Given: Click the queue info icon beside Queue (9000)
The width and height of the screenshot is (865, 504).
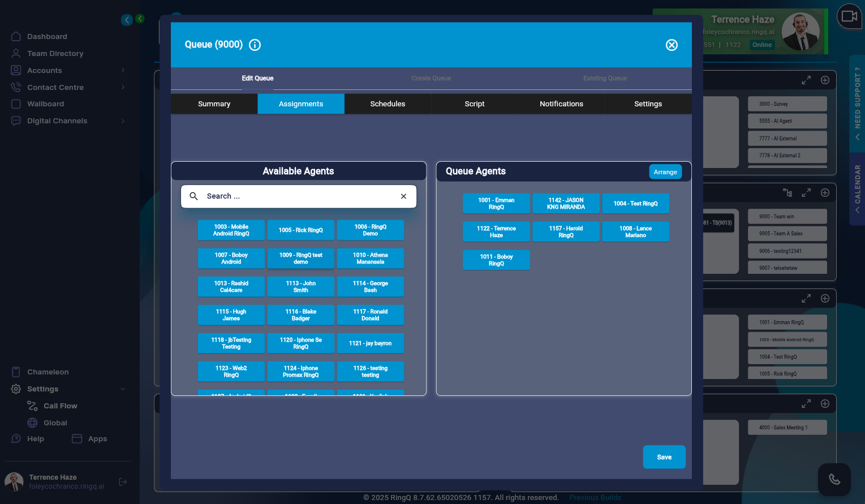Looking at the screenshot, I should click(x=255, y=45).
